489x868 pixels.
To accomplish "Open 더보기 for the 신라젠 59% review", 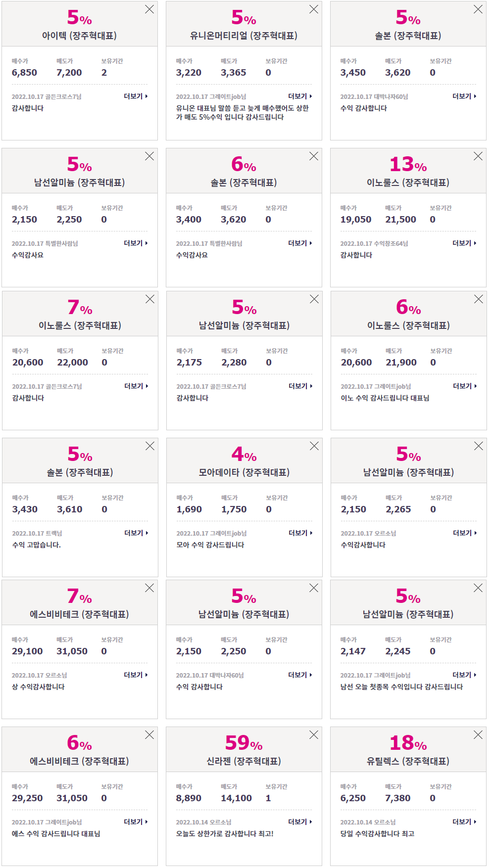I will 300,822.
